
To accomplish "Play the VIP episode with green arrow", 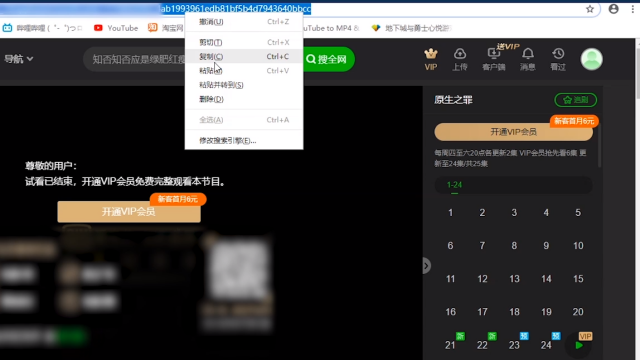I will pos(579,345).
